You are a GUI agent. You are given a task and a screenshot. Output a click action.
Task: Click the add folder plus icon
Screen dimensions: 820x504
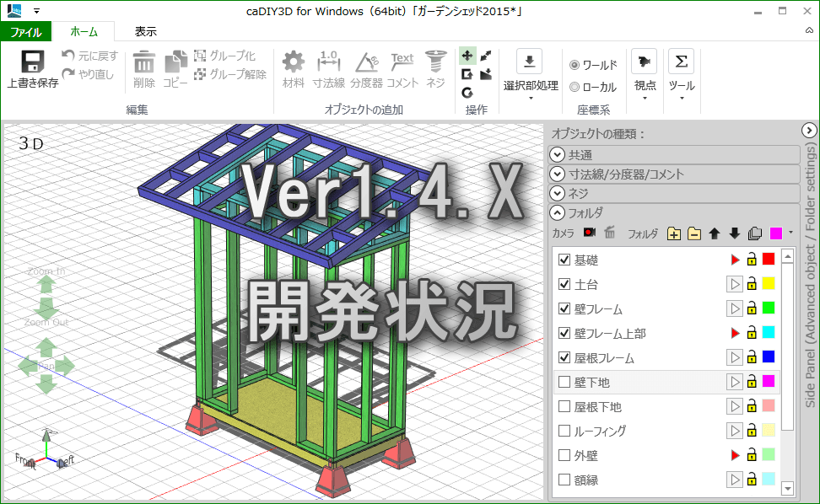click(673, 233)
